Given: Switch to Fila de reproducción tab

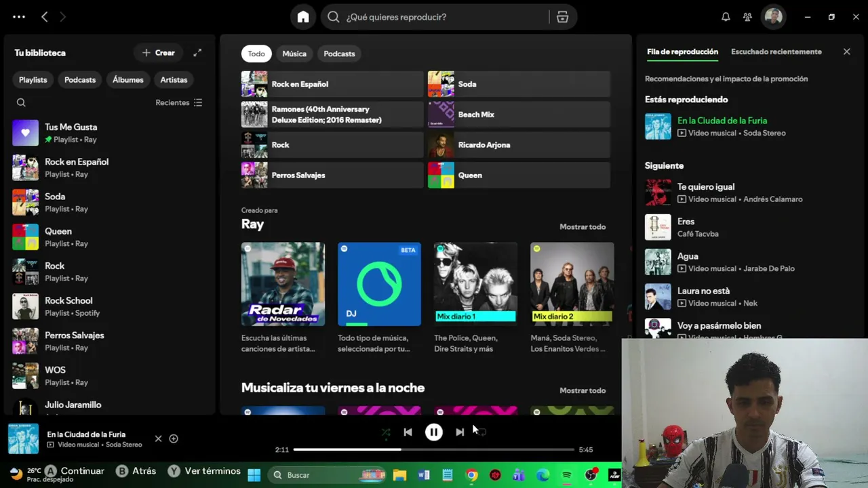Looking at the screenshot, I should point(682,52).
